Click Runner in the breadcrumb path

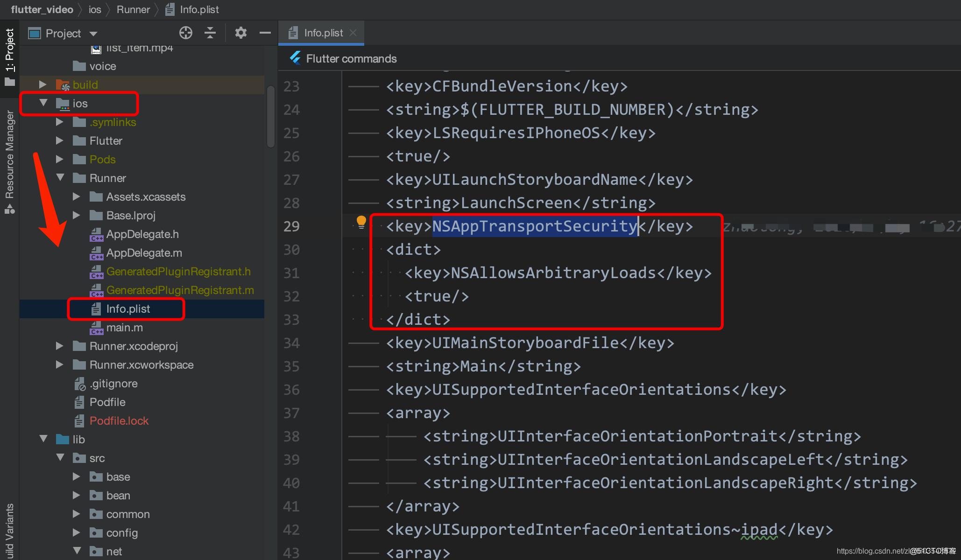click(x=133, y=9)
